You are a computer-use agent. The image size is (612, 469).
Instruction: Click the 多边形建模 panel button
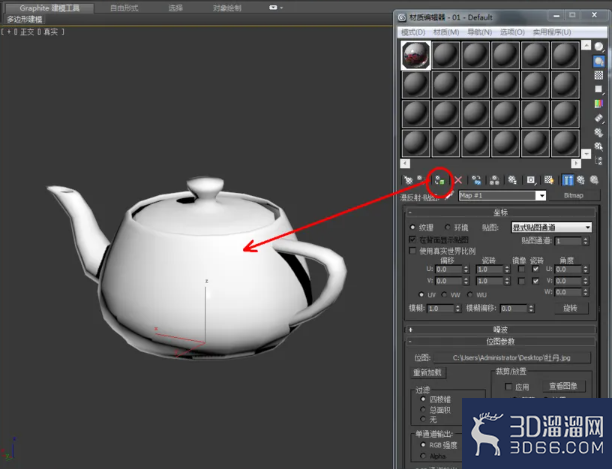25,19
